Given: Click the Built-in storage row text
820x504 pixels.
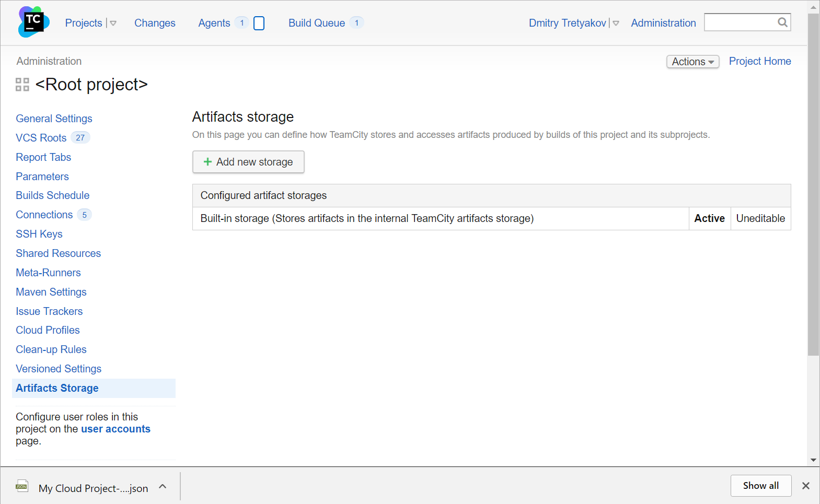Looking at the screenshot, I should 367,218.
